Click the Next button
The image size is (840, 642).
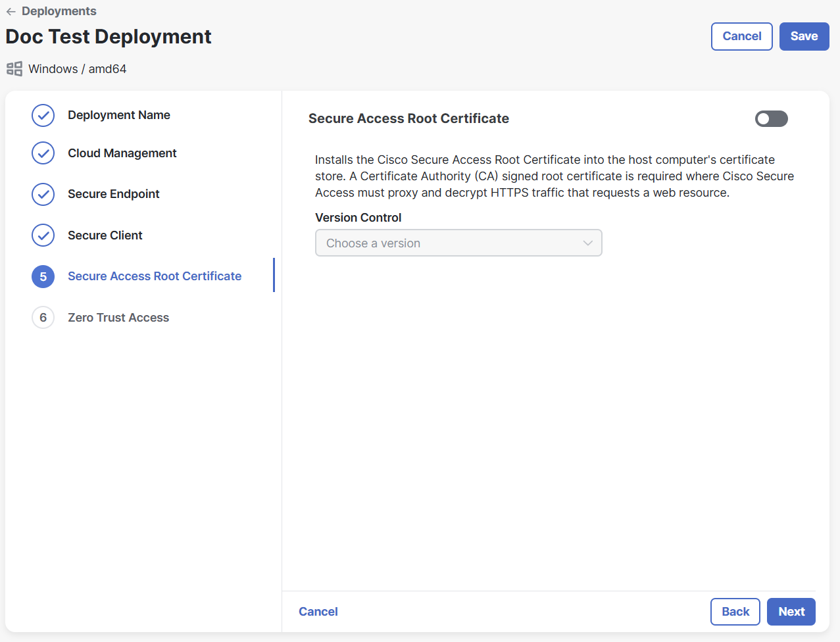click(x=791, y=612)
